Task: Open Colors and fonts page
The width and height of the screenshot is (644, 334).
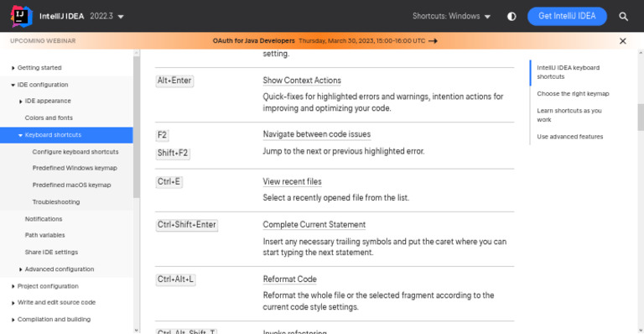Action: click(x=49, y=117)
